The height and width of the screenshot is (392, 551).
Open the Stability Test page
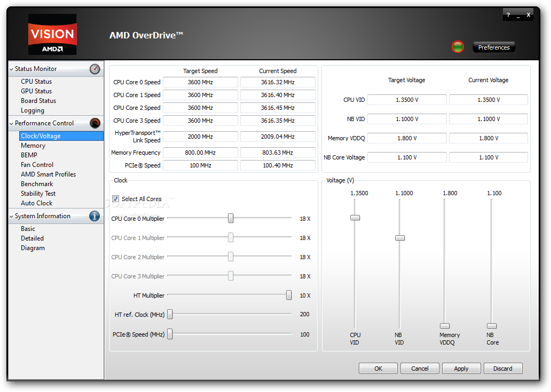(x=38, y=194)
